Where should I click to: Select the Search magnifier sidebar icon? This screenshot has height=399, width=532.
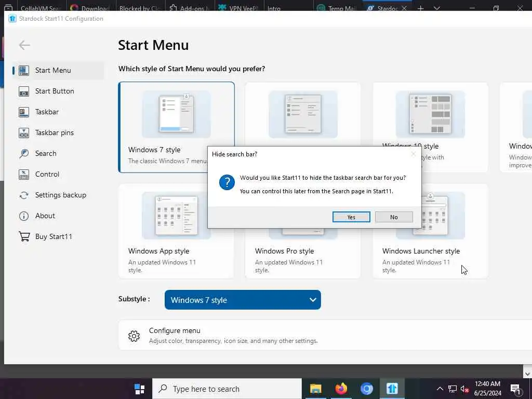pos(24,153)
